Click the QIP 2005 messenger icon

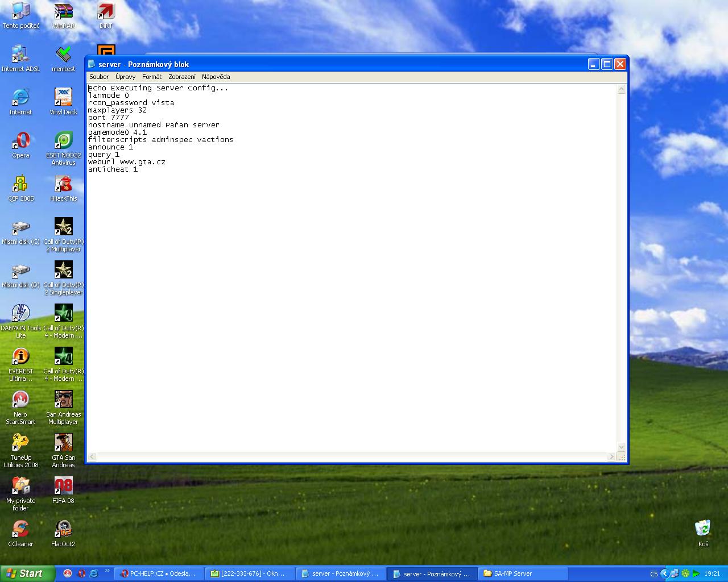20,188
